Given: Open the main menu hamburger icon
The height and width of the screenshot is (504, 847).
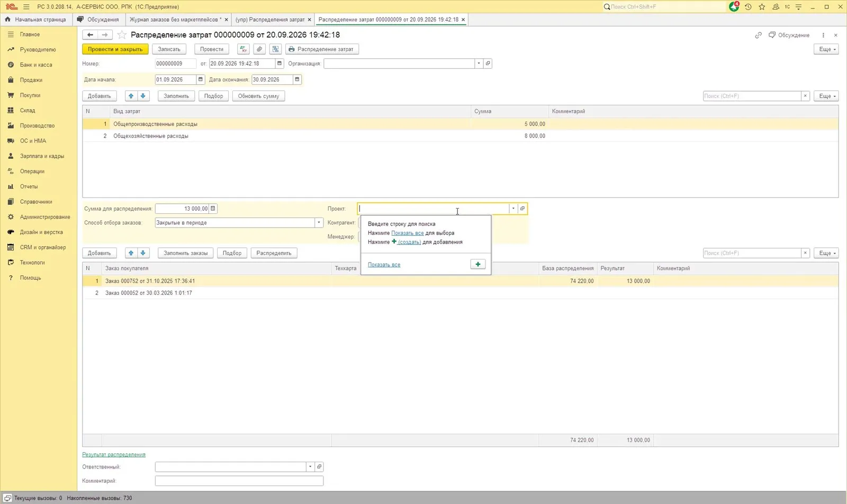Looking at the screenshot, I should 27,7.
